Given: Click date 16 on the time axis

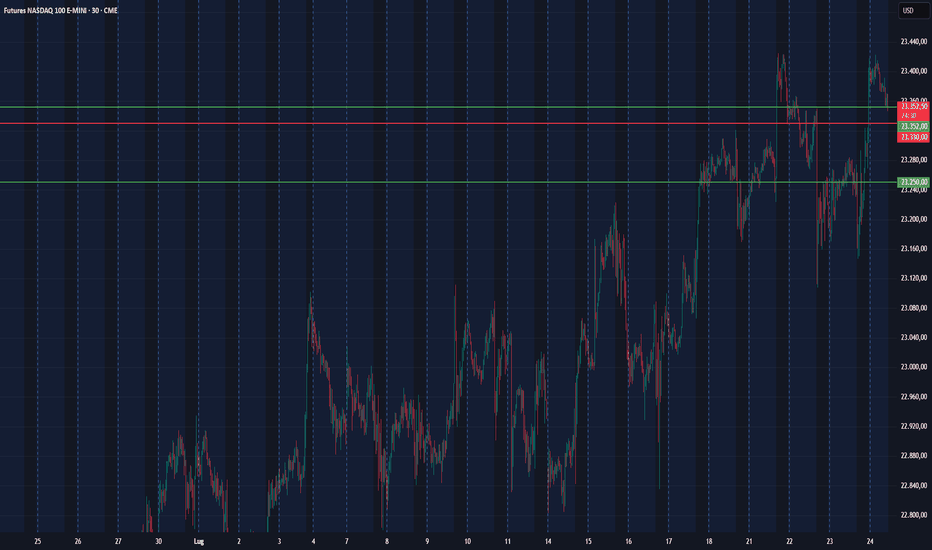Looking at the screenshot, I should (x=628, y=542).
